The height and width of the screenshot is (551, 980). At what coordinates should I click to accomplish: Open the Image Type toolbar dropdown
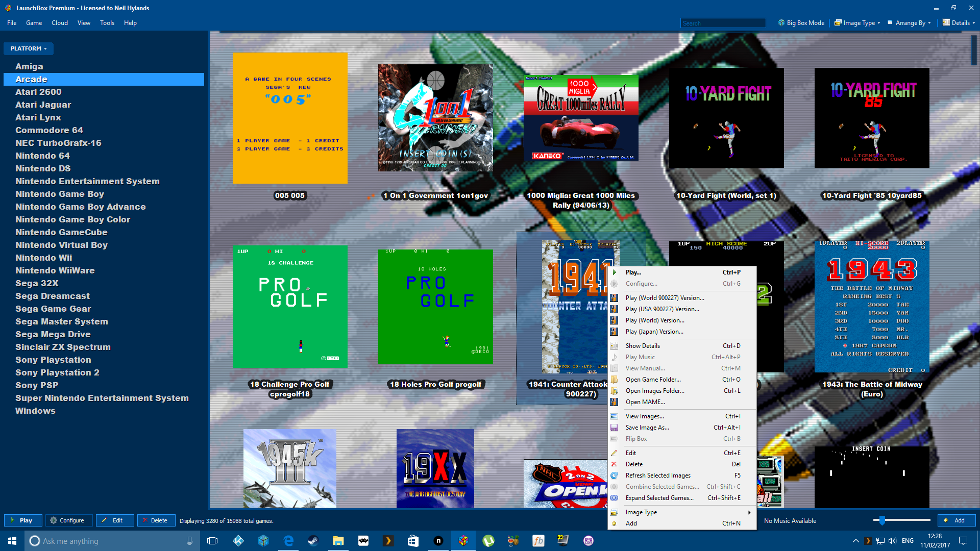tap(857, 23)
